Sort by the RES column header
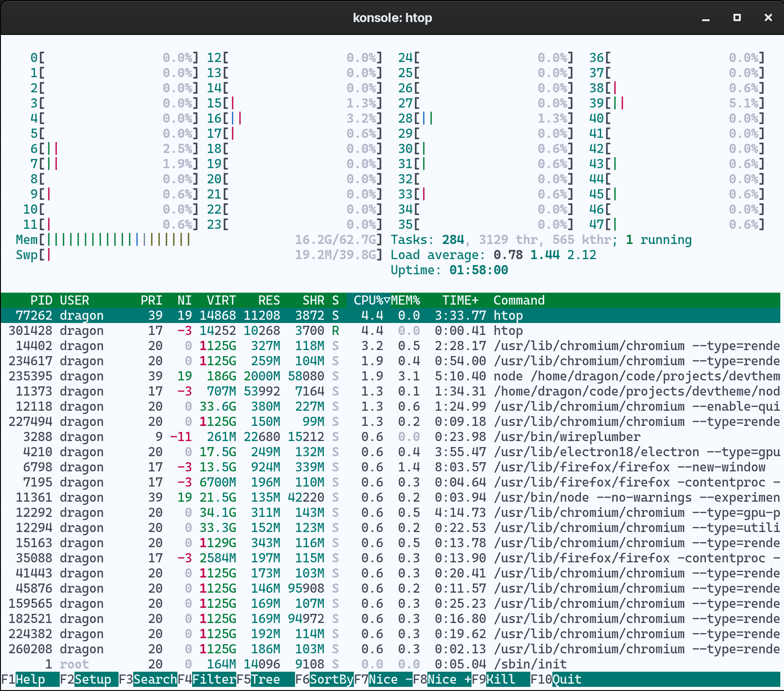 click(269, 300)
